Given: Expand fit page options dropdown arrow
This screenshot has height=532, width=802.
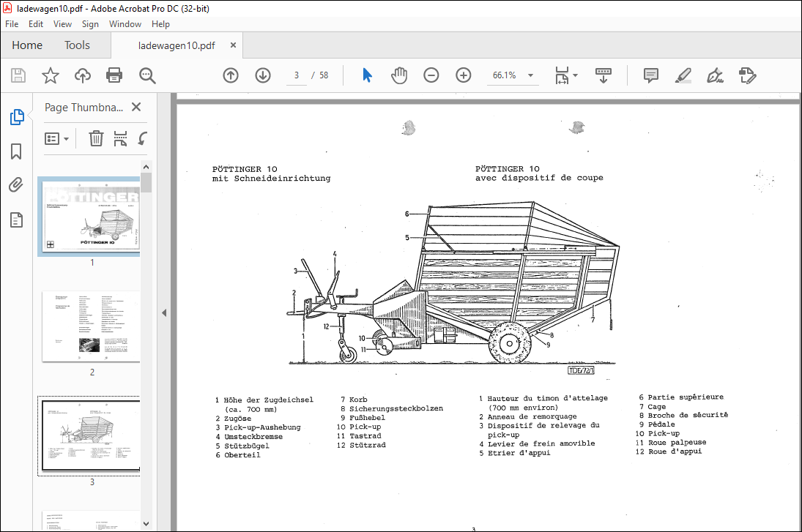Looking at the screenshot, I should pyautogui.click(x=576, y=75).
